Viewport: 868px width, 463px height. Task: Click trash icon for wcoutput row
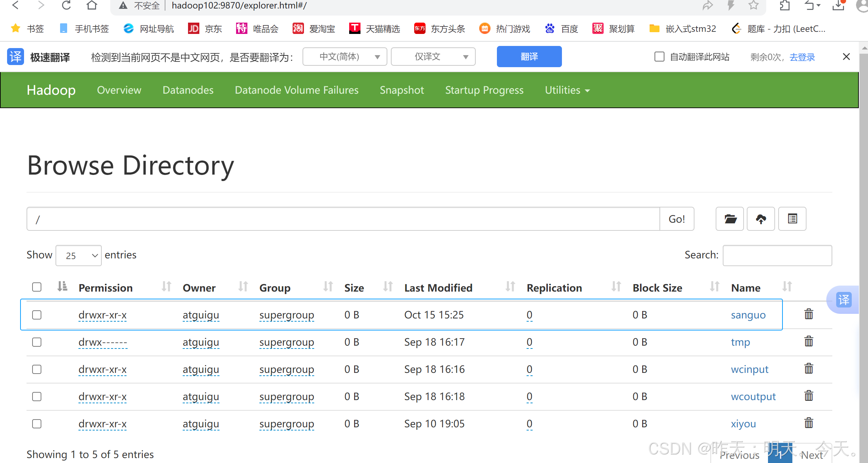(809, 395)
